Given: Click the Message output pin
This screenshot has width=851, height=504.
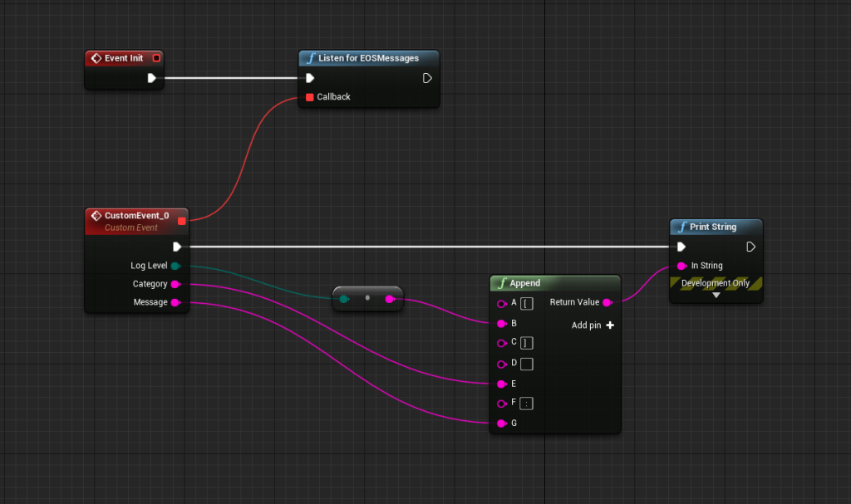Looking at the screenshot, I should (x=175, y=302).
